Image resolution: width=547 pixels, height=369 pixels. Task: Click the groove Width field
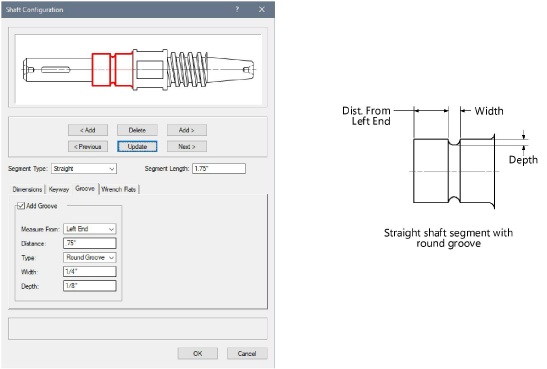(90, 271)
